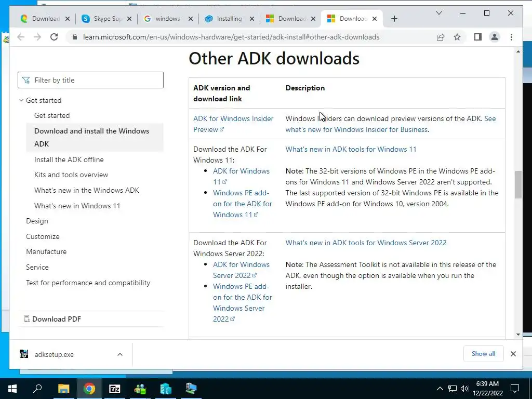Open What's new in ADK tools for Server 2022
Screen dimensions: 532x399
[366, 243]
